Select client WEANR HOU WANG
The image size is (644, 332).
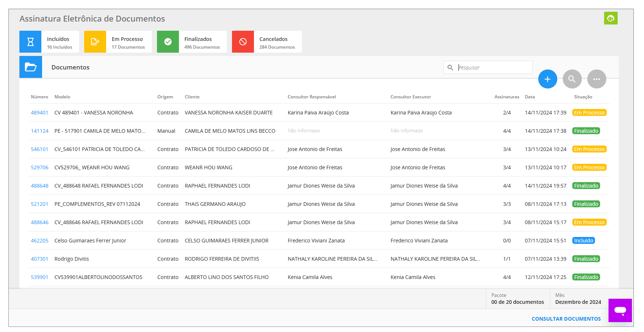(209, 167)
